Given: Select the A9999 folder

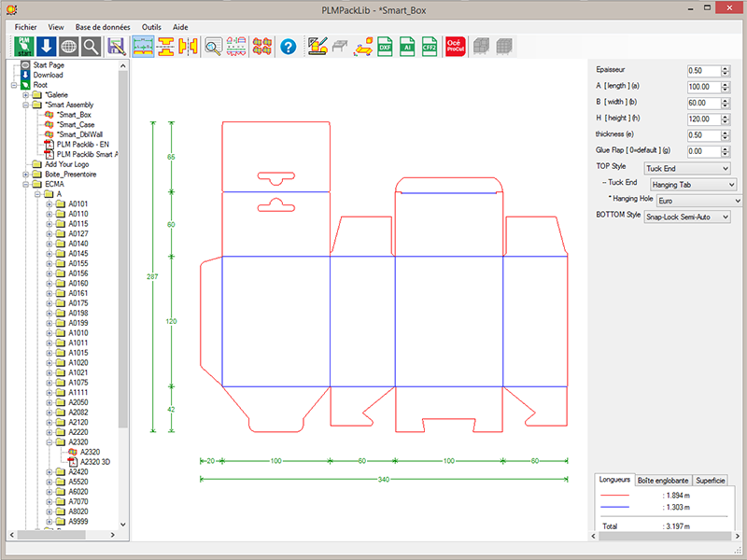Looking at the screenshot, I should [x=78, y=522].
